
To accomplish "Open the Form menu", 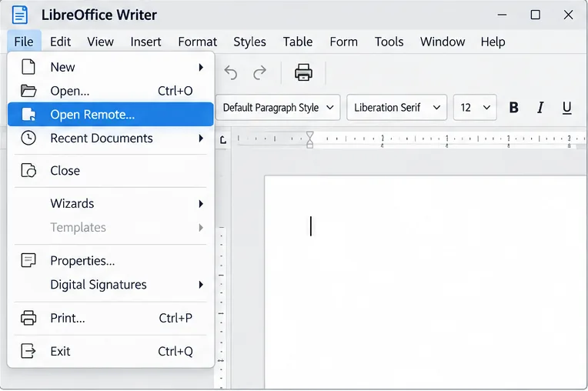I will pos(343,42).
